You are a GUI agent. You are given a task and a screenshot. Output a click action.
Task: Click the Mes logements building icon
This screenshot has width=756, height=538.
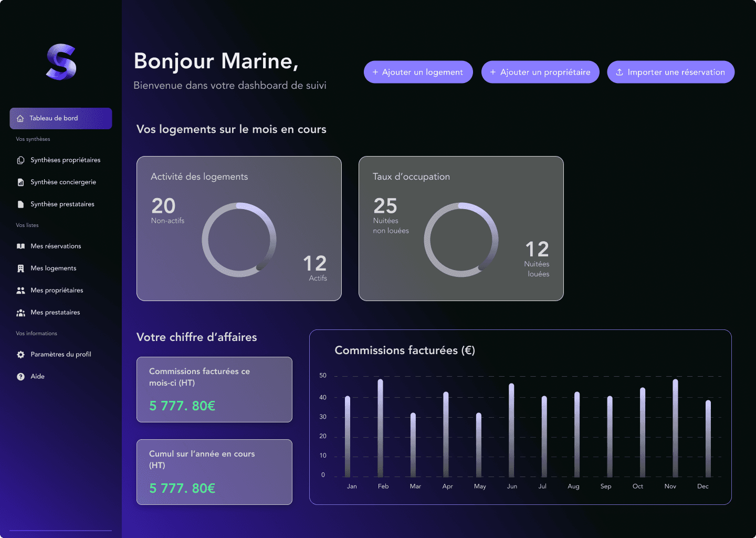pyautogui.click(x=20, y=268)
